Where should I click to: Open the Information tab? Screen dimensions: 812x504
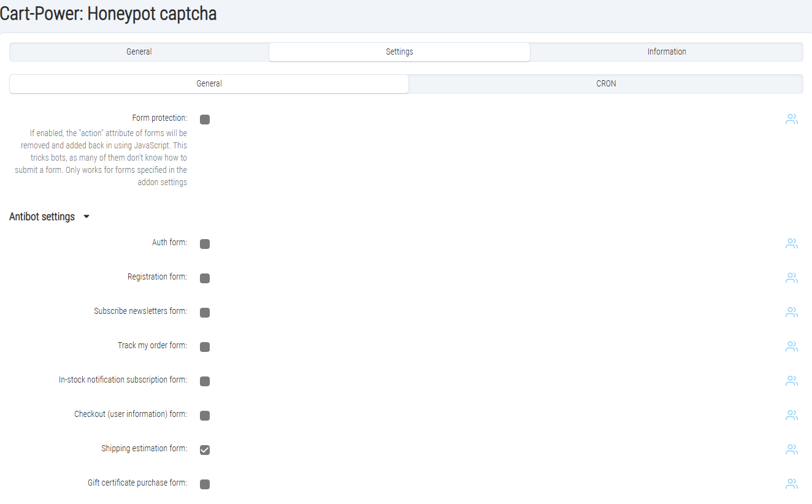(x=667, y=52)
